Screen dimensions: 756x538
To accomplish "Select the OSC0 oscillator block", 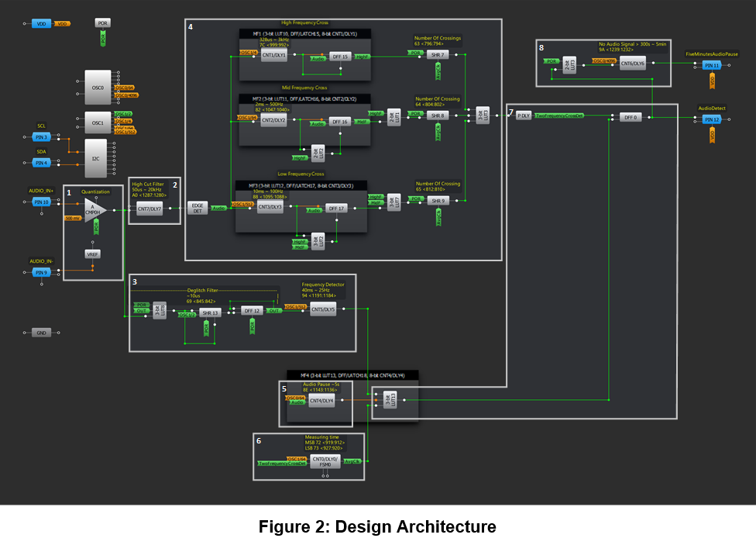I will (x=98, y=88).
